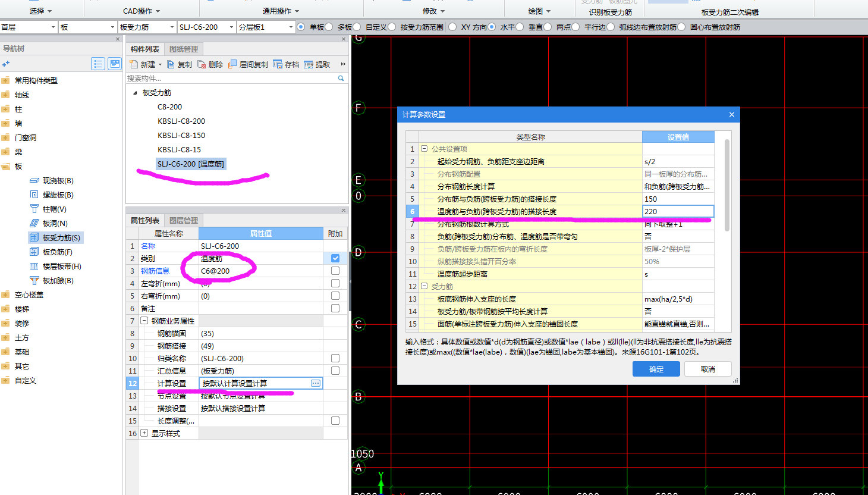Select the XY 方向 radio button
This screenshot has height=495, width=868.
click(x=452, y=27)
